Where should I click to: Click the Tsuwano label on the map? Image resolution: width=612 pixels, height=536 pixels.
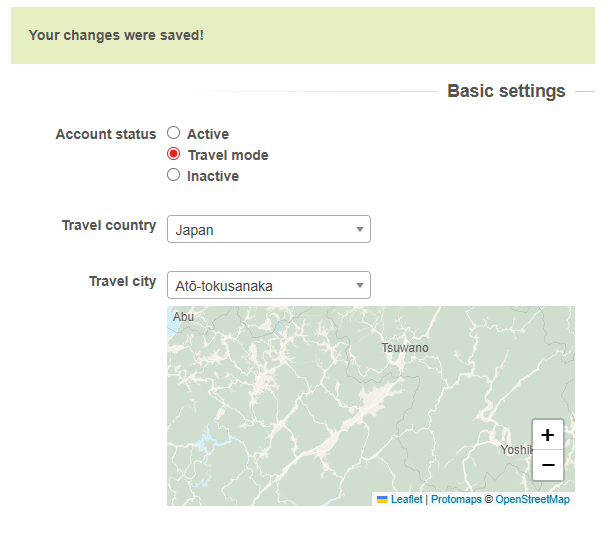(x=405, y=348)
